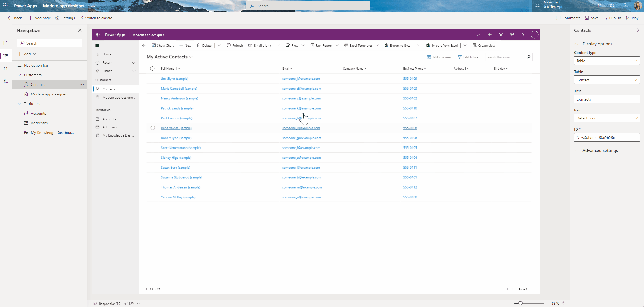
Task: Open Jim Glynn (sample) contact link
Action: [x=174, y=79]
